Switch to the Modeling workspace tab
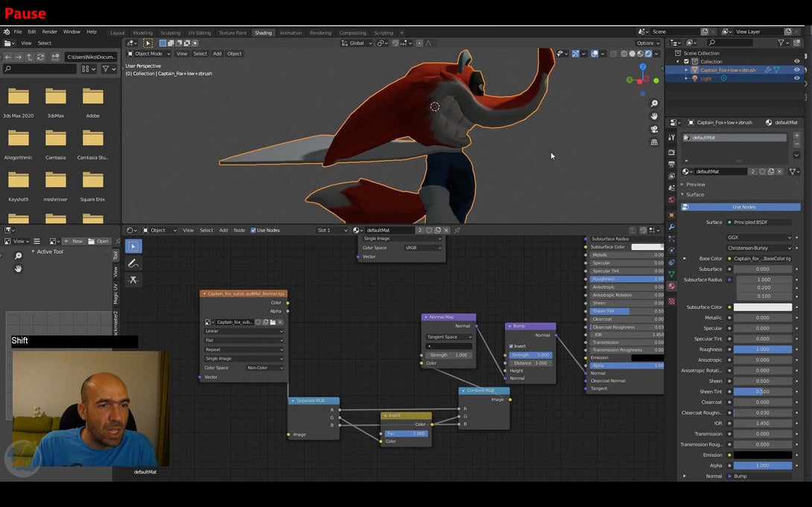812x507 pixels. pyautogui.click(x=142, y=33)
